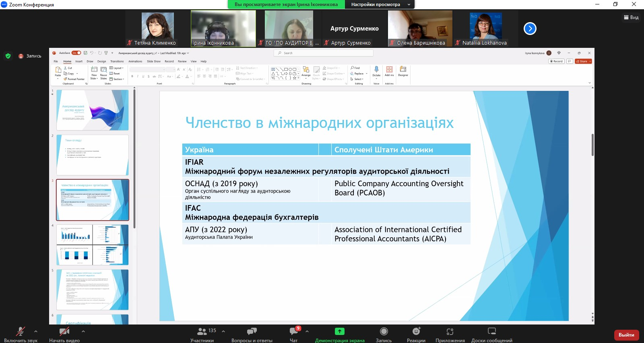Image resolution: width=644 pixels, height=343 pixels.
Task: Toggle Strikethrough in Font group
Action: 154,76
